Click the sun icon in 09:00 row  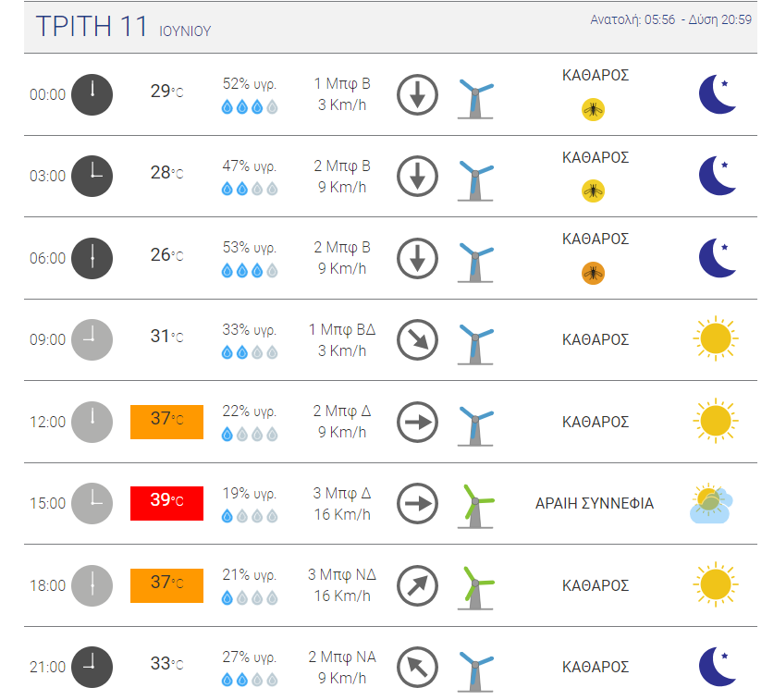[716, 339]
